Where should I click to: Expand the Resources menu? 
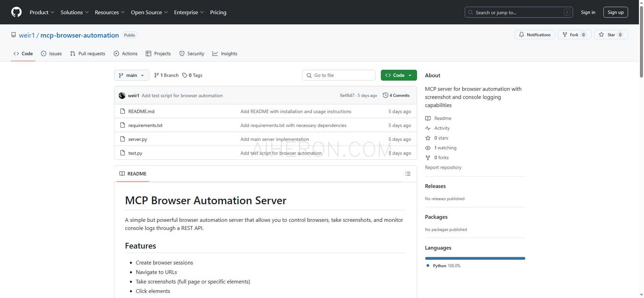point(110,12)
